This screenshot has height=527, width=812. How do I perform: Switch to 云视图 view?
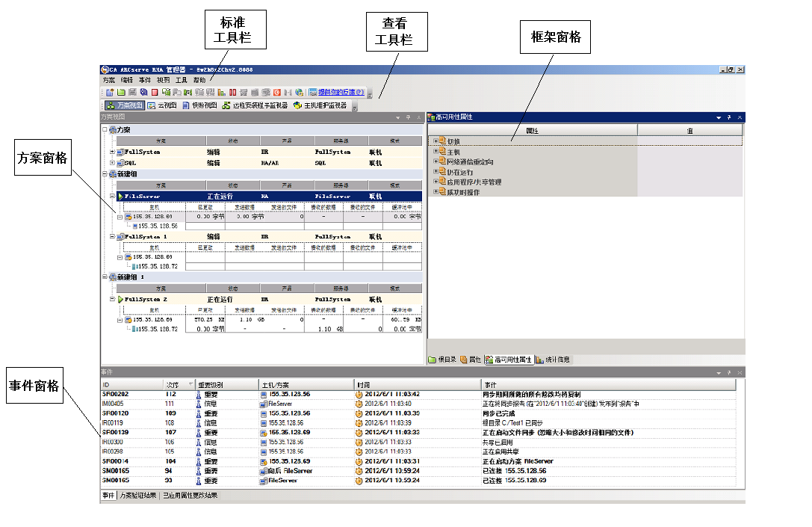(162, 106)
